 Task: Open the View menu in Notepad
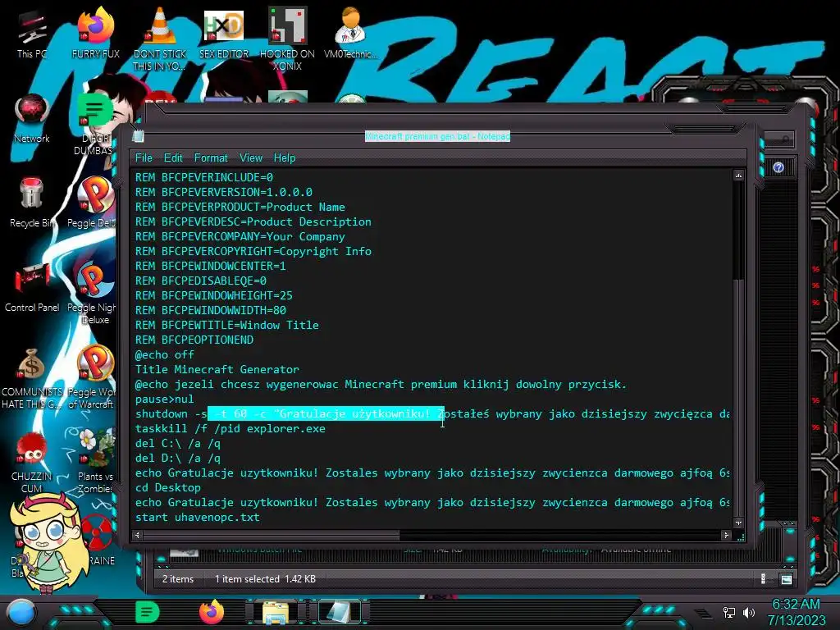click(251, 158)
